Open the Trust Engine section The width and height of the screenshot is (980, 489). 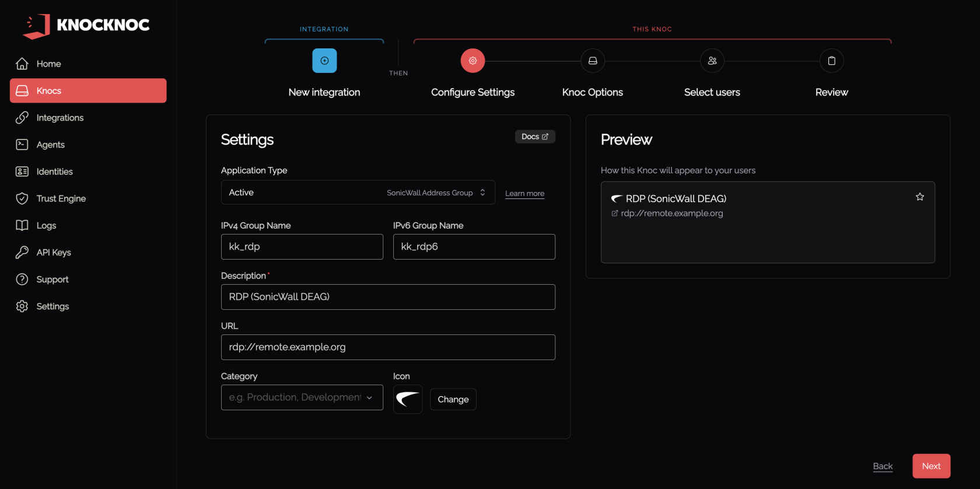coord(88,198)
